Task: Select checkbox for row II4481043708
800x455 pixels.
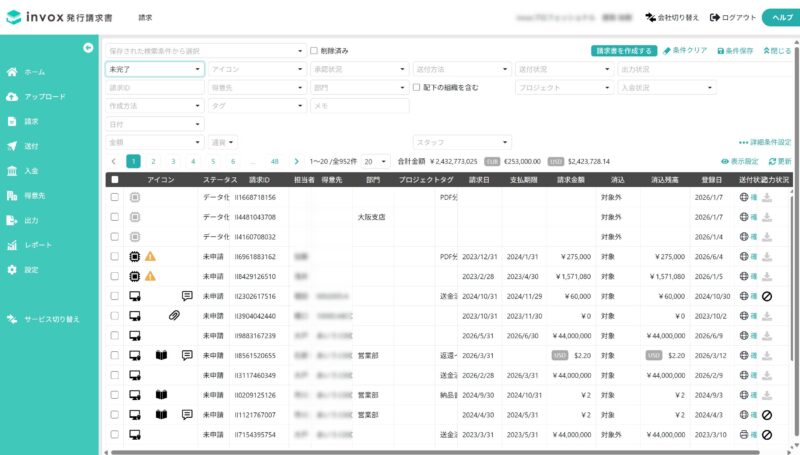Action: (x=115, y=217)
